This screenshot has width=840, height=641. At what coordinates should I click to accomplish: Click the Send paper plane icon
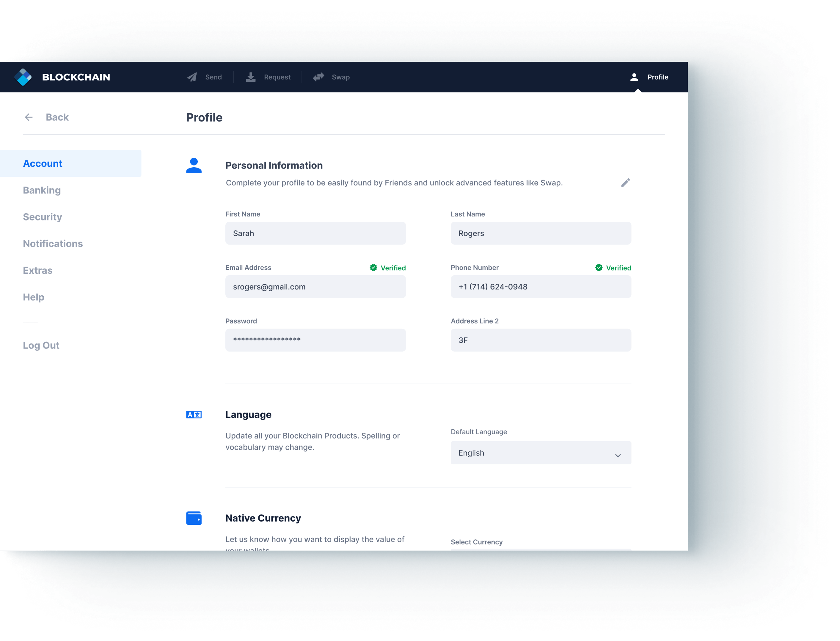192,77
